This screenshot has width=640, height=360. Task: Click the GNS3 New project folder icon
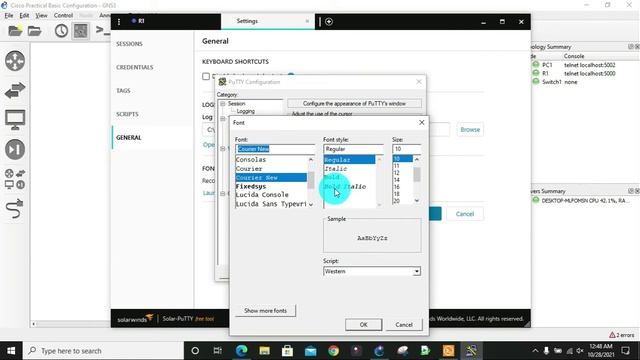15,31
